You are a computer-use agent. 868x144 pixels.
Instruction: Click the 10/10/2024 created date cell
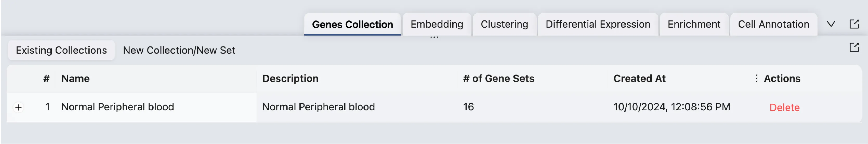tap(671, 107)
